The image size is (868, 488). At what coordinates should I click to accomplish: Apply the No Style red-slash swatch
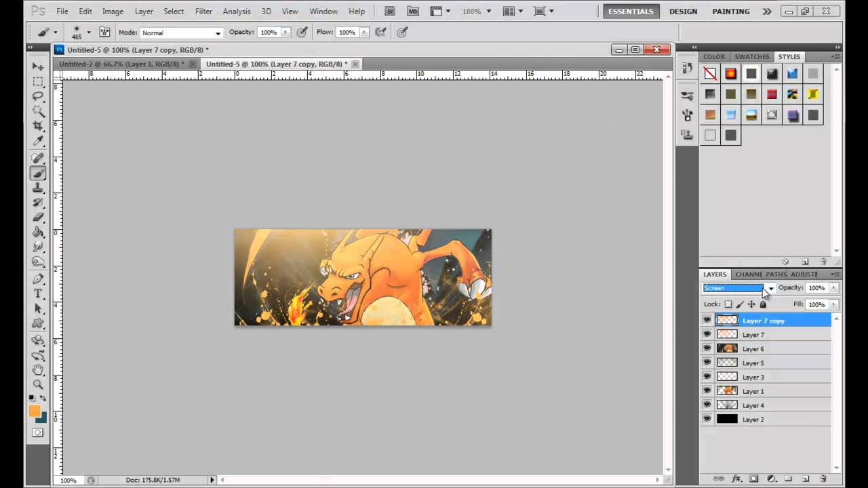710,74
